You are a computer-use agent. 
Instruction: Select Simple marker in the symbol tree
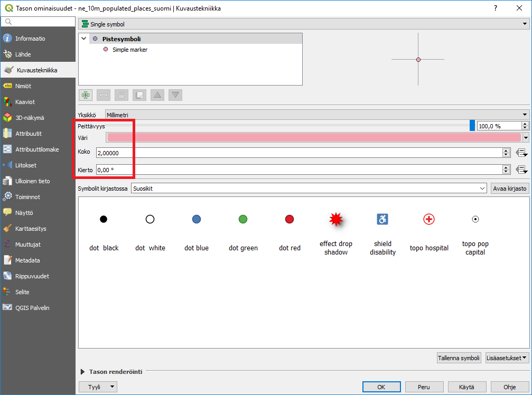(129, 50)
